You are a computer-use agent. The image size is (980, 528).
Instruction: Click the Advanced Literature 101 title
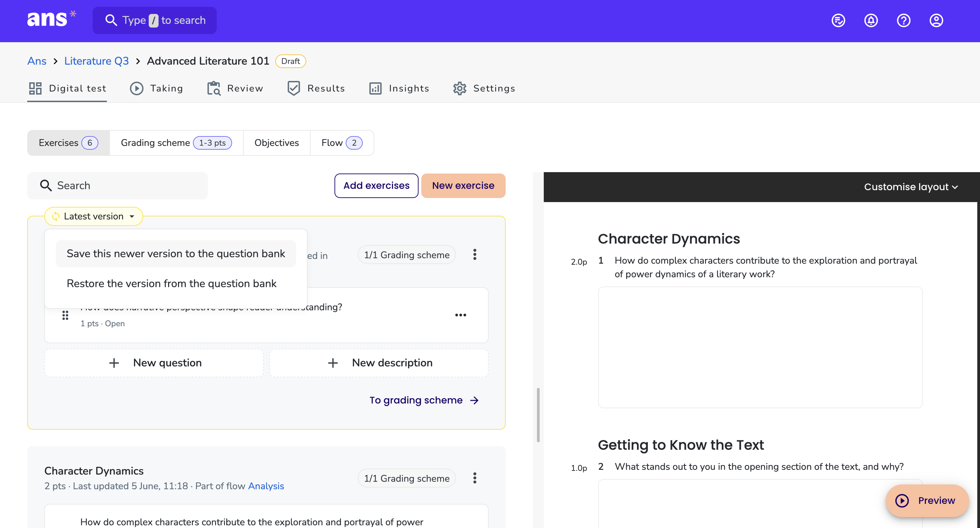click(208, 61)
